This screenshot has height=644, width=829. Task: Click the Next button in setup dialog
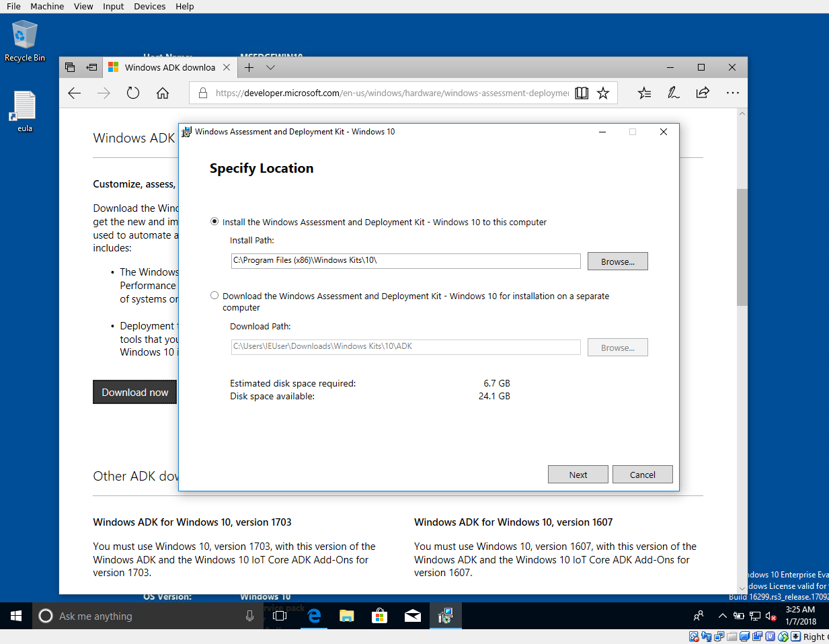click(578, 475)
